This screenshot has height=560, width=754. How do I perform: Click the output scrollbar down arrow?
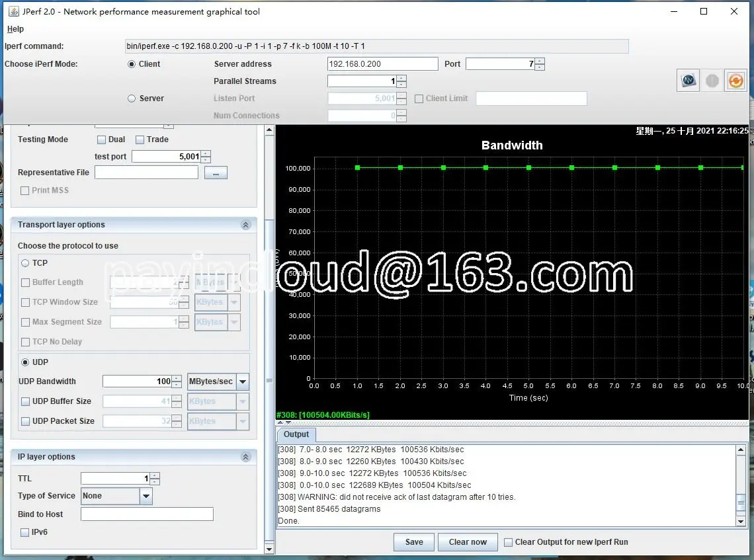[741, 521]
